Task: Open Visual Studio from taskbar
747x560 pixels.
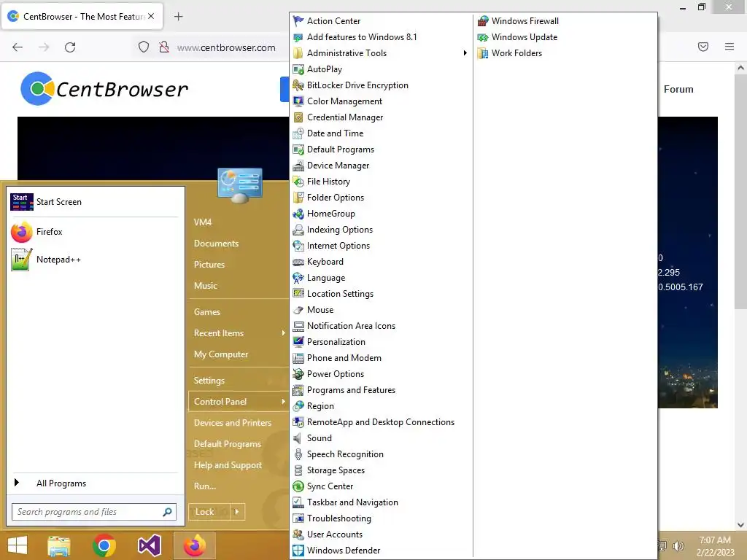Action: coord(150,545)
